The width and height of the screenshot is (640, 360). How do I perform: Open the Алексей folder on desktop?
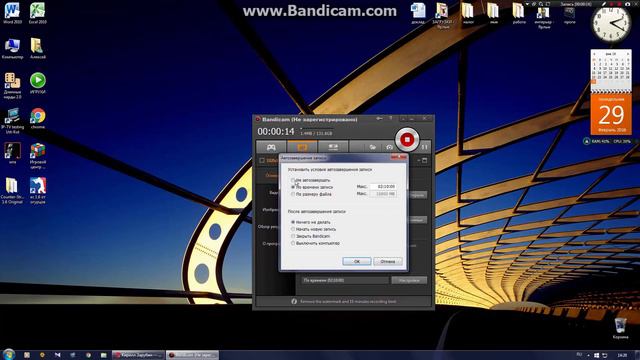pos(38,48)
